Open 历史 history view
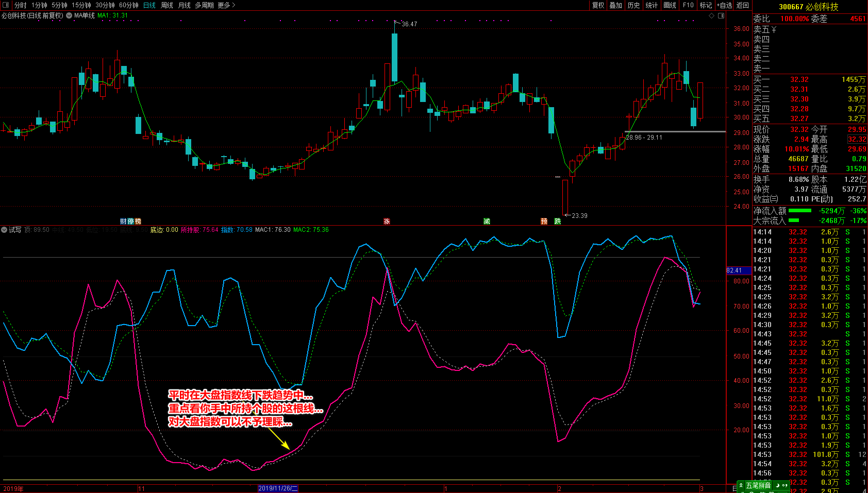 (633, 5)
